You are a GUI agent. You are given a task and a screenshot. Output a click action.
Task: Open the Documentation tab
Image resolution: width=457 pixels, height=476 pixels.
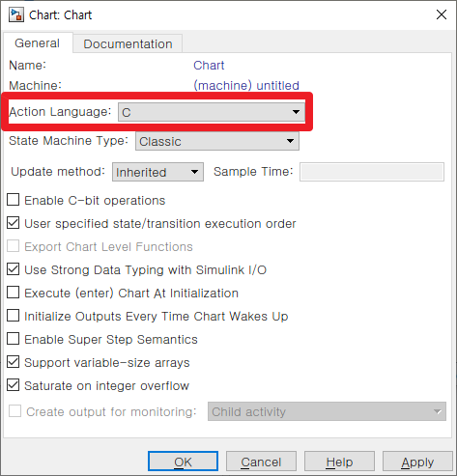point(128,43)
